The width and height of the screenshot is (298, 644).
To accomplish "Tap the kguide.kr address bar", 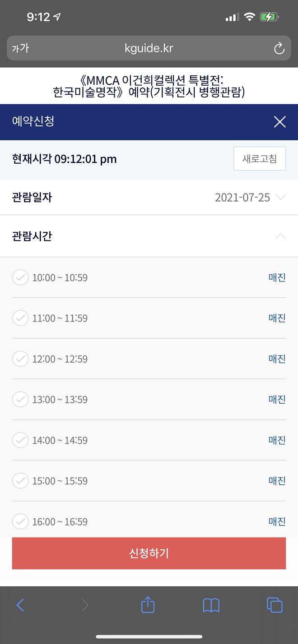I will (x=149, y=48).
